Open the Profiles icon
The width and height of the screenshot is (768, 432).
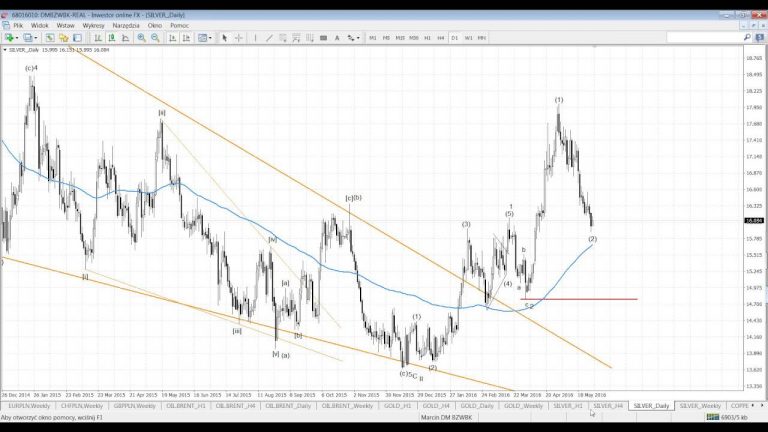(x=27, y=38)
